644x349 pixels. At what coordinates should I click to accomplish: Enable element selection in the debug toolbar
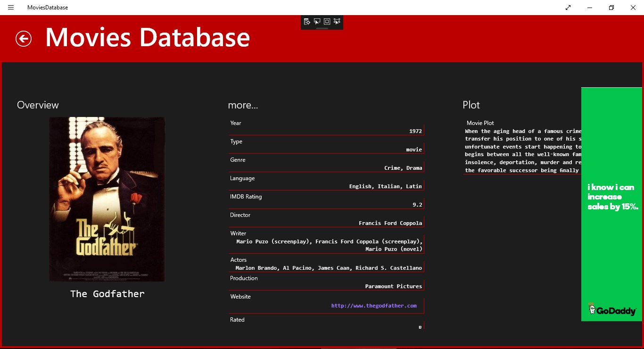(317, 21)
